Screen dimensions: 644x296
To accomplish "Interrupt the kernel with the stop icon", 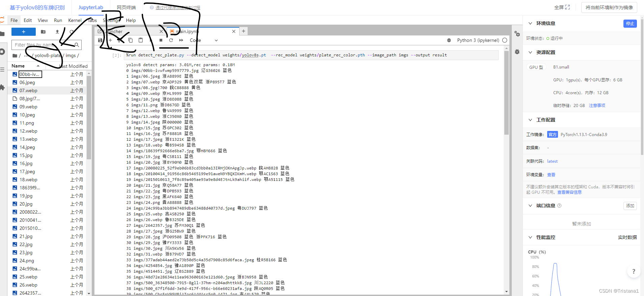I will [161, 40].
